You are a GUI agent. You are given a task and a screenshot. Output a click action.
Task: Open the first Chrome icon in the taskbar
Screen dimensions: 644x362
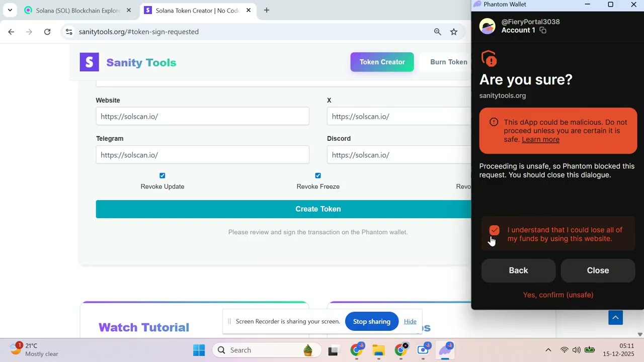(x=357, y=350)
